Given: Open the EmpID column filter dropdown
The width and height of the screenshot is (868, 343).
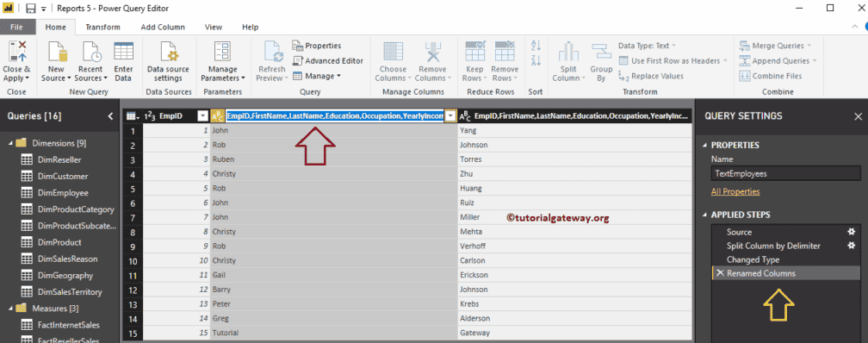Looking at the screenshot, I should [x=202, y=115].
